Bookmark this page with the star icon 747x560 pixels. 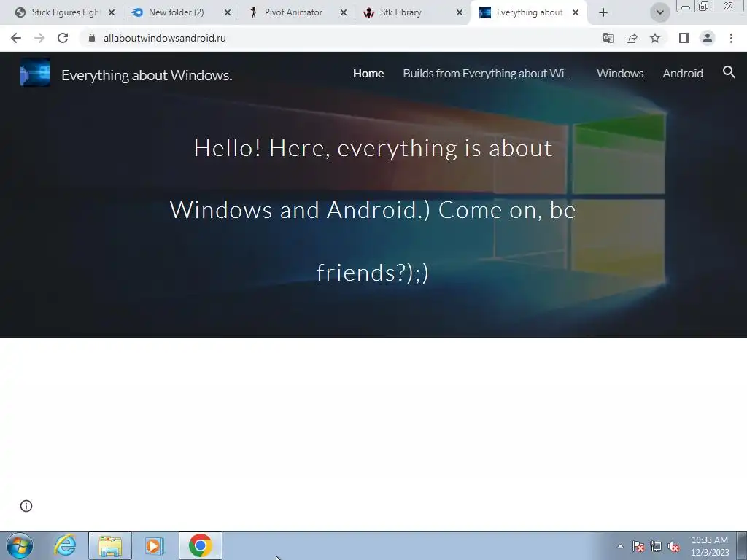tap(655, 38)
